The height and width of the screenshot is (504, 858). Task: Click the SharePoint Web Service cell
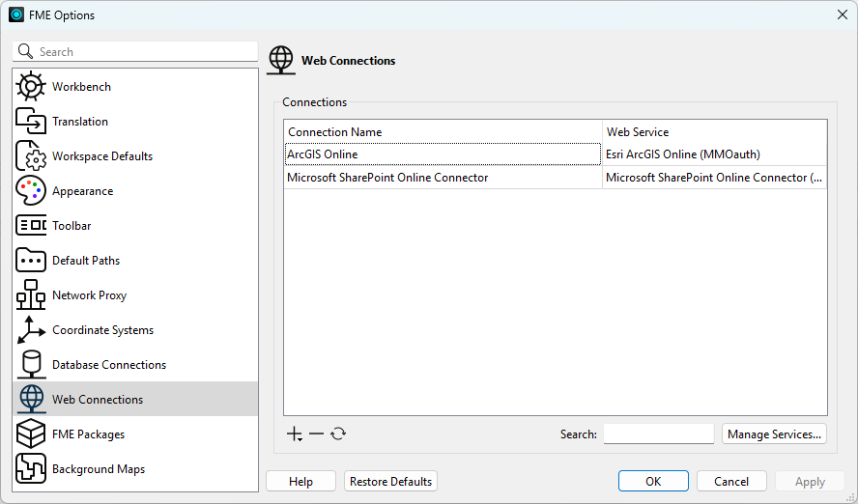click(x=715, y=178)
